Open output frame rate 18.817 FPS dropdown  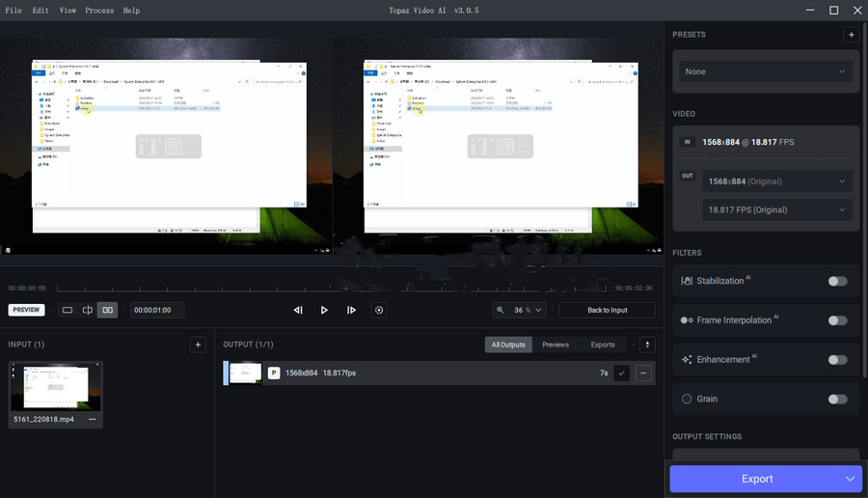tap(777, 210)
